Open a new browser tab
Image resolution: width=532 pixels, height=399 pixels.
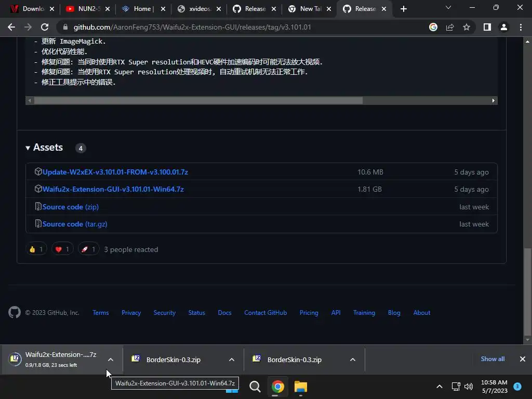coord(403,9)
